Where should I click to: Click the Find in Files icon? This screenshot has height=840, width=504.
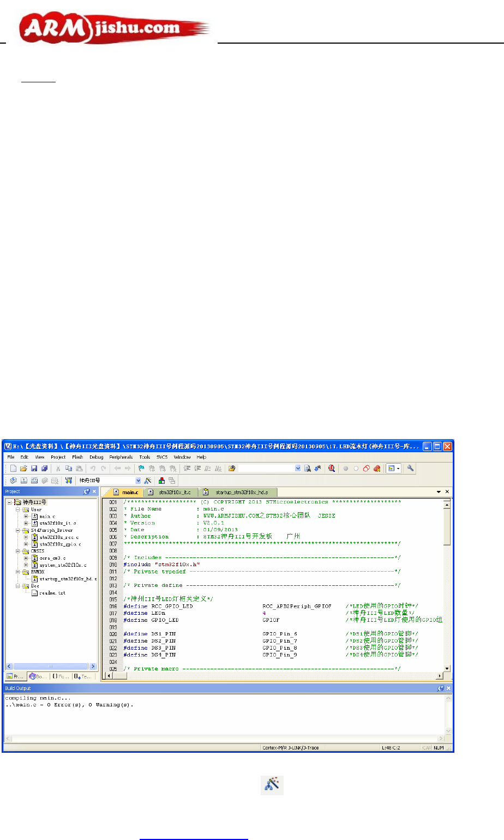231,468
